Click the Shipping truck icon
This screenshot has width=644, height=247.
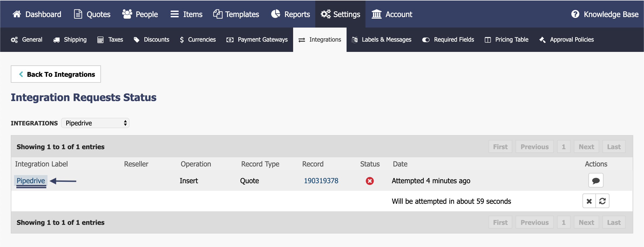[56, 40]
